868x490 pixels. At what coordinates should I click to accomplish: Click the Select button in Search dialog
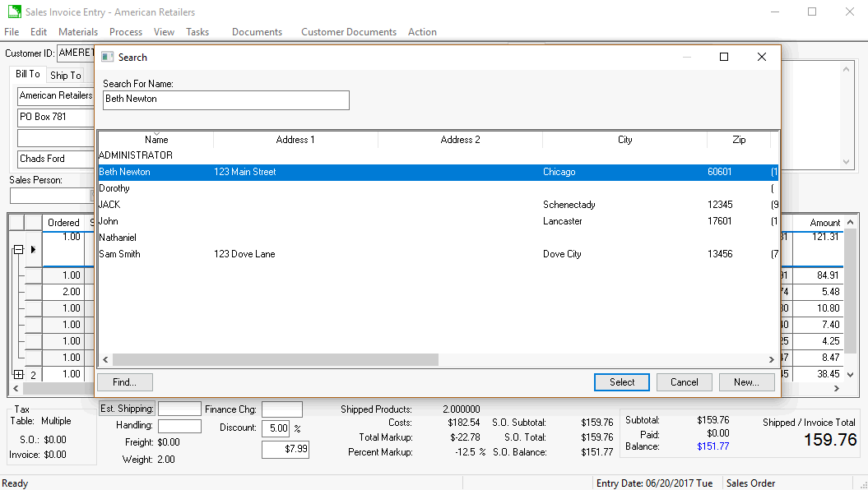[x=621, y=382]
